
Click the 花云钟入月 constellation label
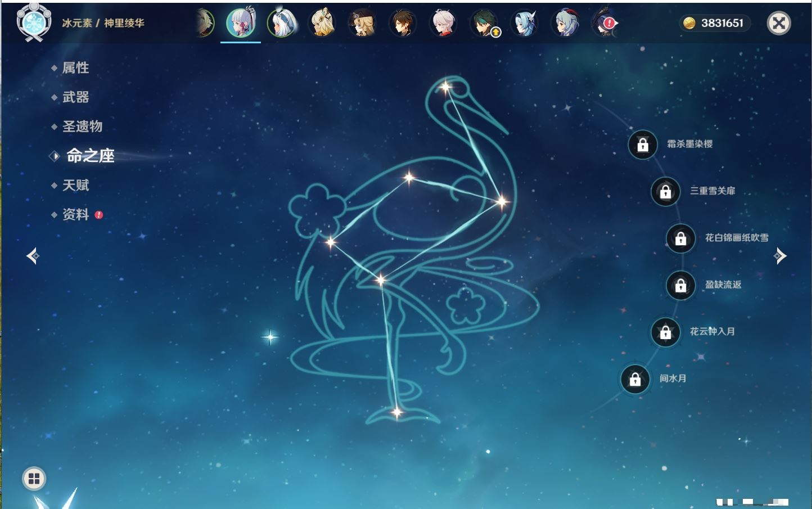[712, 331]
